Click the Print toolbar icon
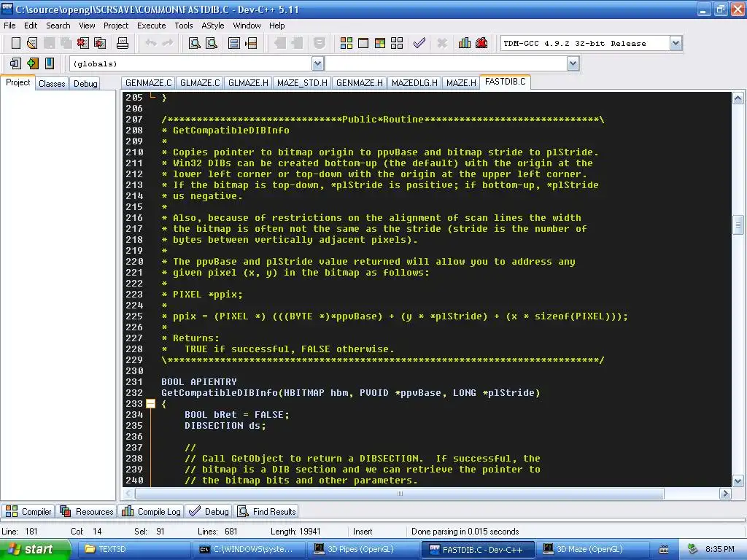 123,43
